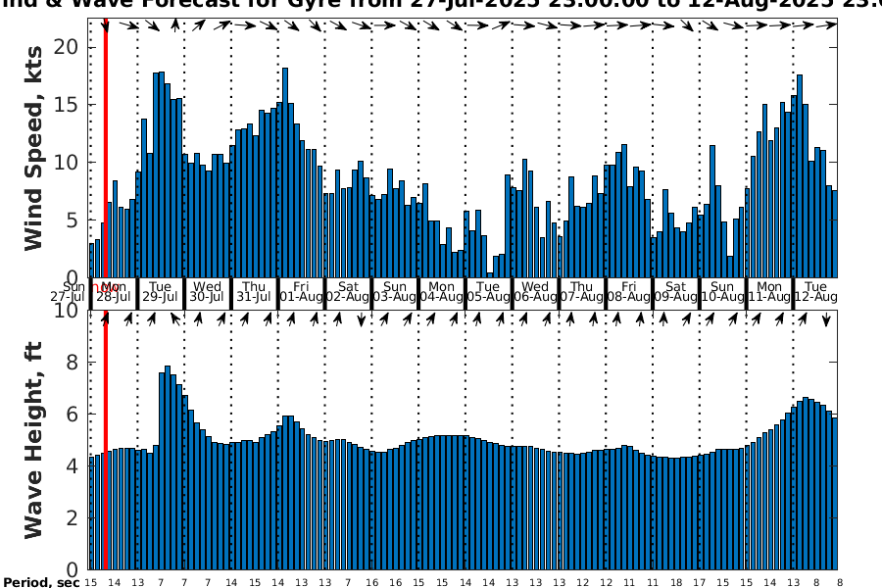The height and width of the screenshot is (588, 882).
Task: Click the '20' tick on wind speed axis
Action: (x=66, y=47)
